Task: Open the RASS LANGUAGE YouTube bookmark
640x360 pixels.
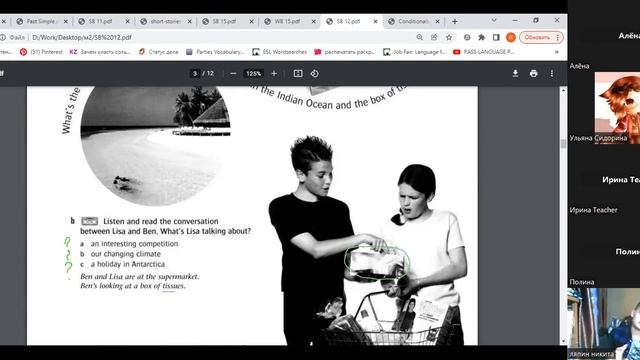Action: (484, 52)
